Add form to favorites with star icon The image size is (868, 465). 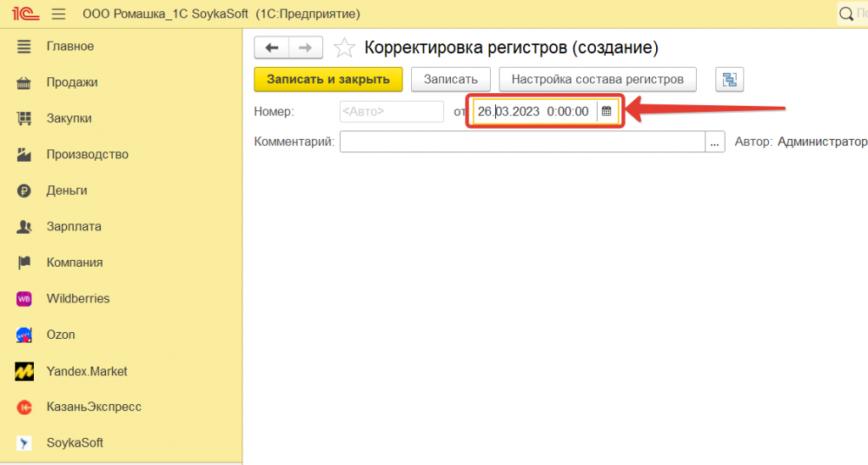[x=344, y=48]
